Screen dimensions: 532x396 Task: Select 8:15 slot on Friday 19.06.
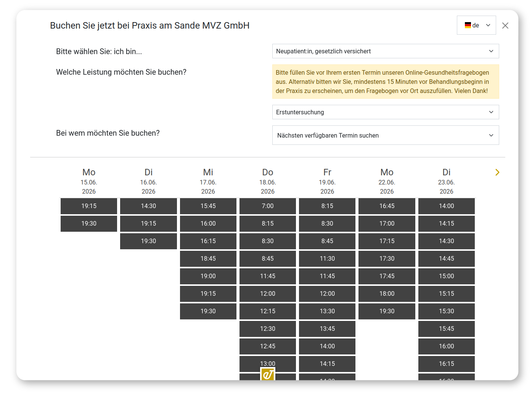327,206
